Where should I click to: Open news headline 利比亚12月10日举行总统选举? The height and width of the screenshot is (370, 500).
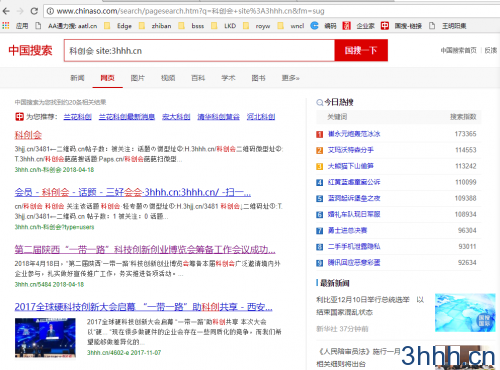pos(370,306)
